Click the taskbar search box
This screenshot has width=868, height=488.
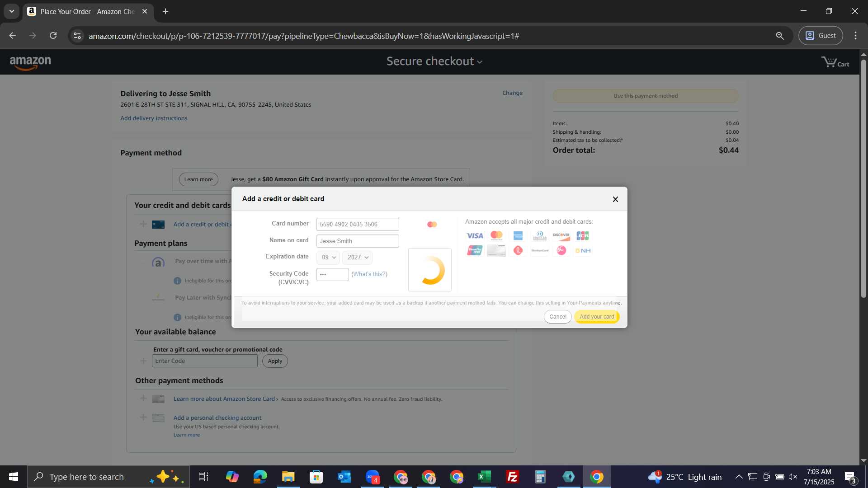(x=108, y=477)
